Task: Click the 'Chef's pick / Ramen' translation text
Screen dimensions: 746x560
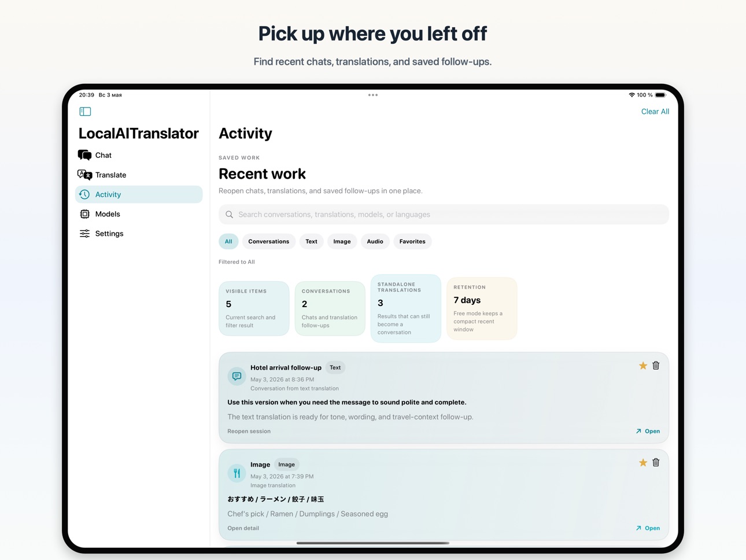Action: (x=308, y=514)
